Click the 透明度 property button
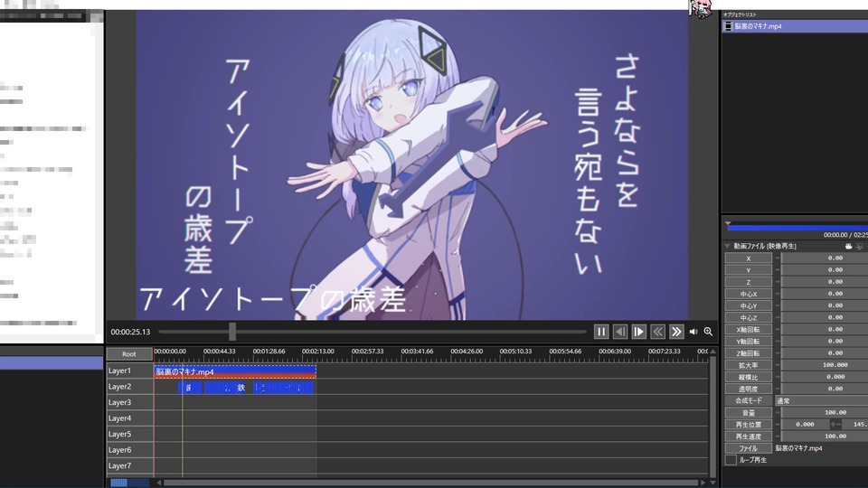 (749, 389)
